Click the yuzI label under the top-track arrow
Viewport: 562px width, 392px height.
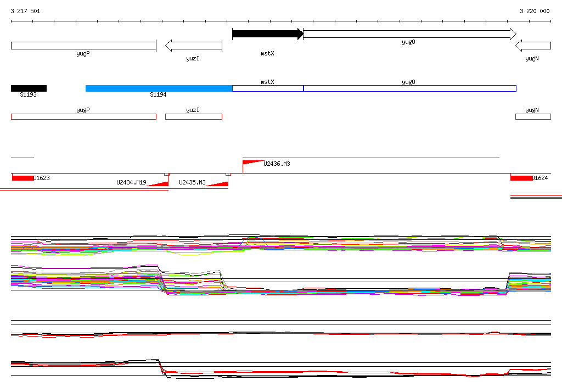coord(193,58)
